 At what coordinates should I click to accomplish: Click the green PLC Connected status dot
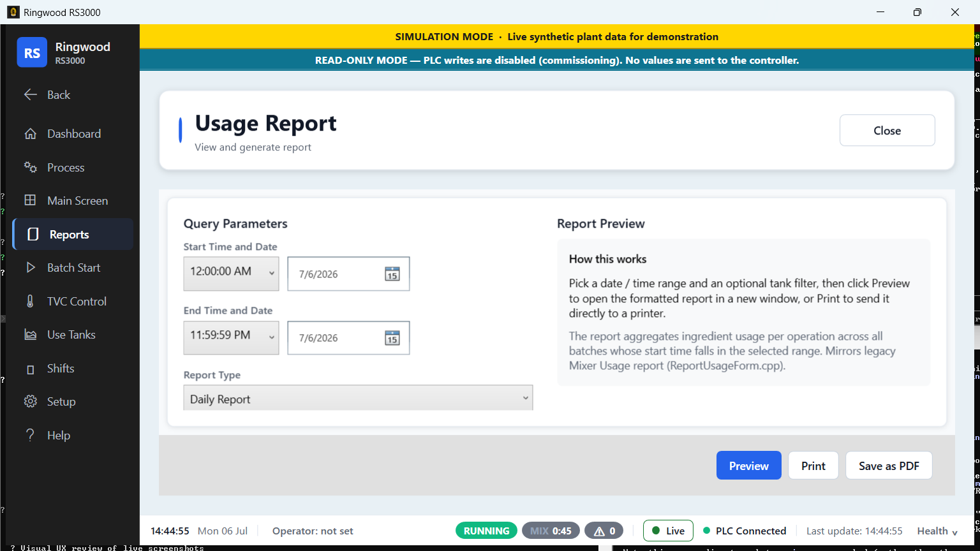pyautogui.click(x=706, y=531)
